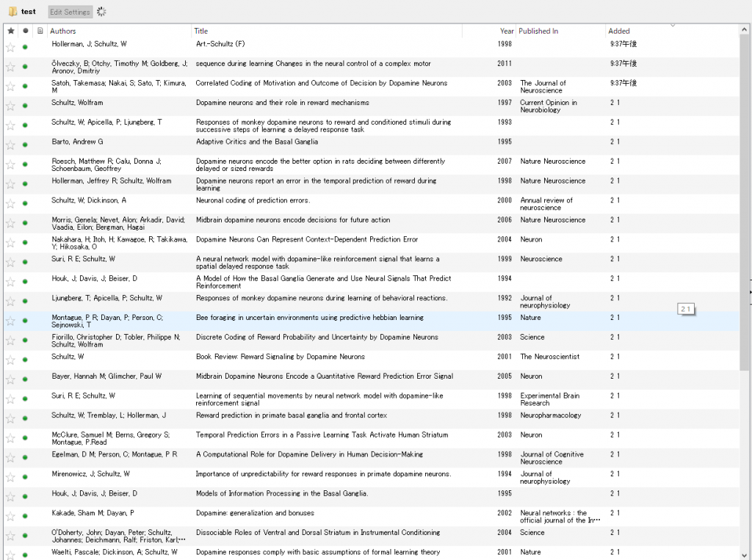Viewport: 752px width, 560px height.
Task: Click 'Experimental Brain Research' journal cell
Action: (x=549, y=399)
